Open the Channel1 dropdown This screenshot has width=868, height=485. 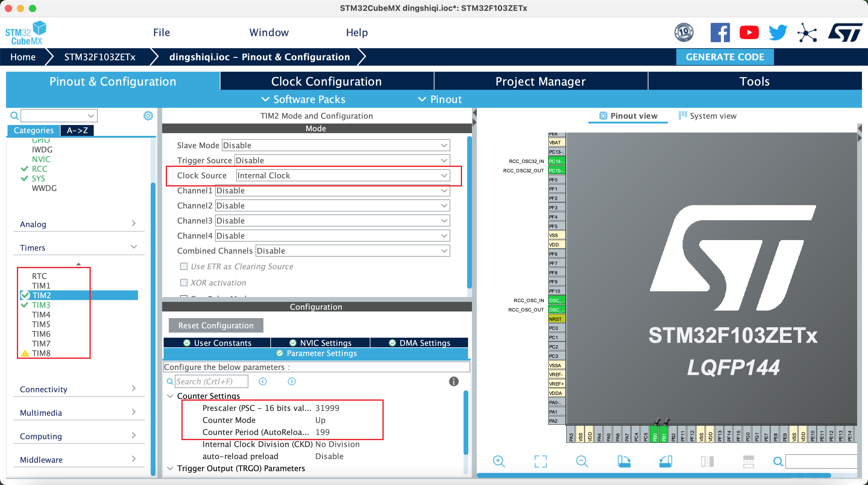click(x=332, y=191)
